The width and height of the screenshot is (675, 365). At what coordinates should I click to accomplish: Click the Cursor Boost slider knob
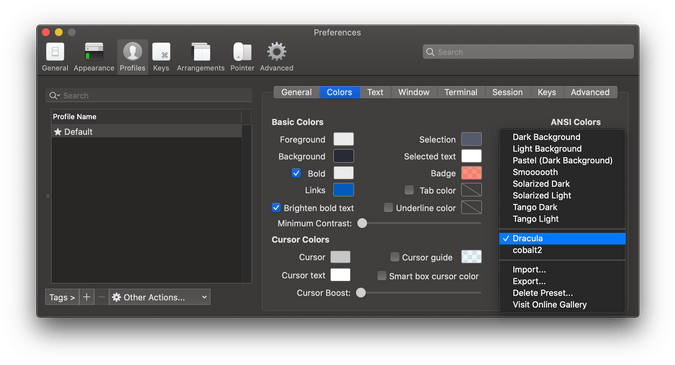click(361, 293)
